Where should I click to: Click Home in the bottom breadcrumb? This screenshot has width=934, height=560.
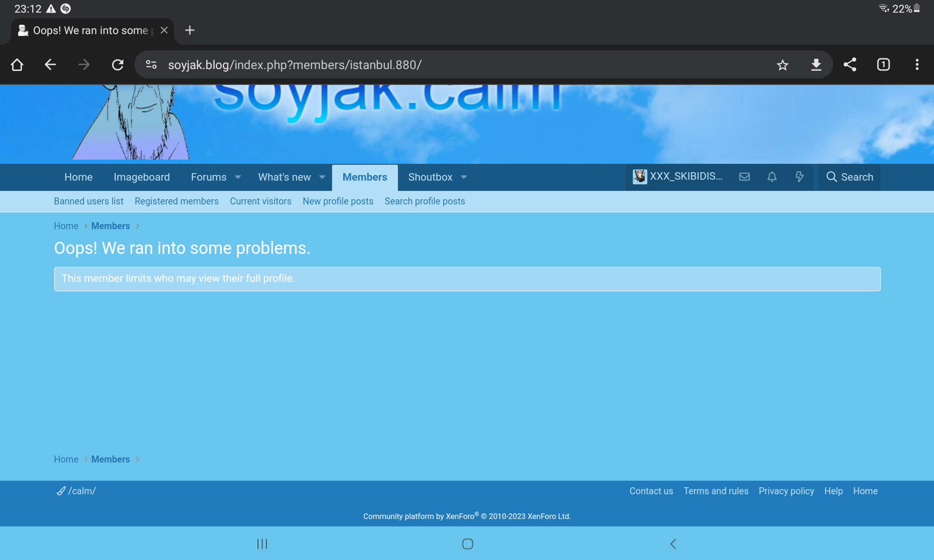[66, 459]
